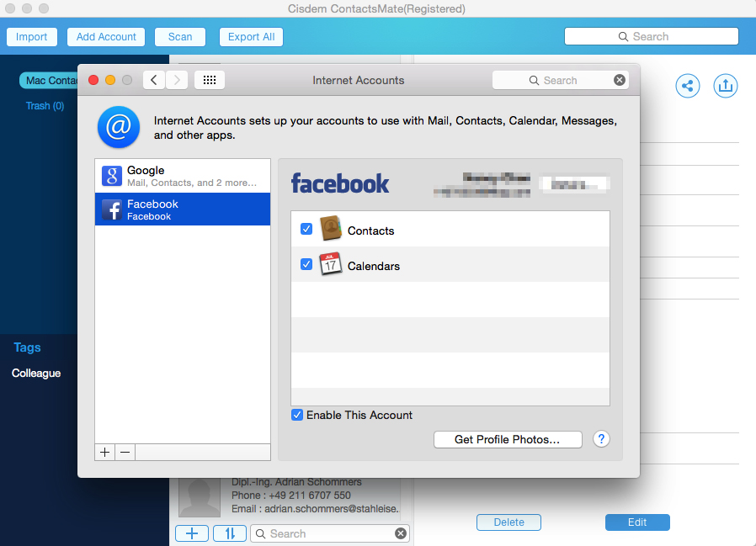756x546 pixels.
Task: Open the help question mark button
Action: (x=601, y=439)
